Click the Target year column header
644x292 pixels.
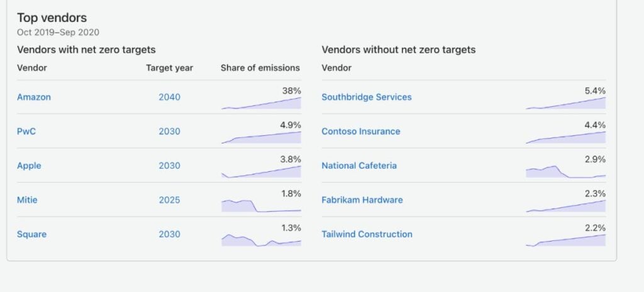(x=169, y=68)
